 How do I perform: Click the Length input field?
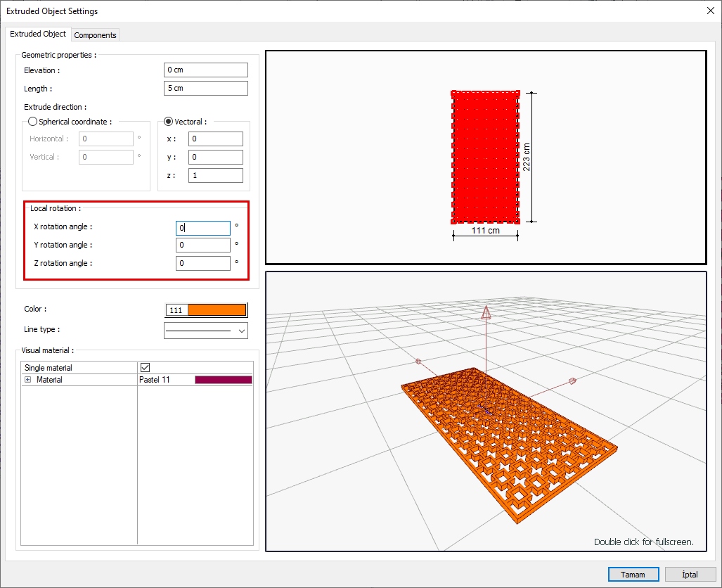point(205,88)
